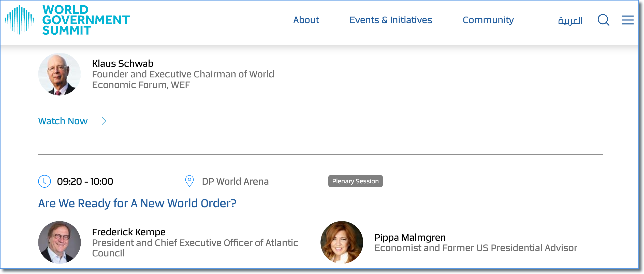Open the Community menu
644x274 pixels.
[x=488, y=20]
